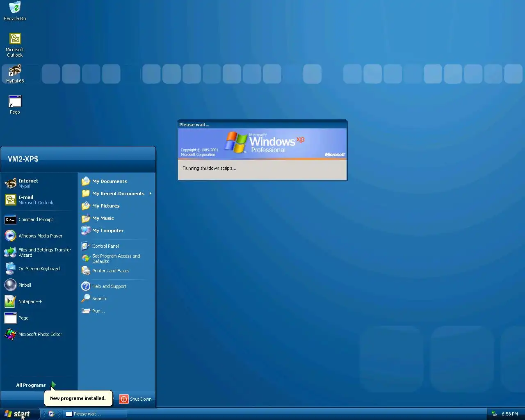The height and width of the screenshot is (420, 525).
Task: Click the Shut Down button
Action: [136, 399]
